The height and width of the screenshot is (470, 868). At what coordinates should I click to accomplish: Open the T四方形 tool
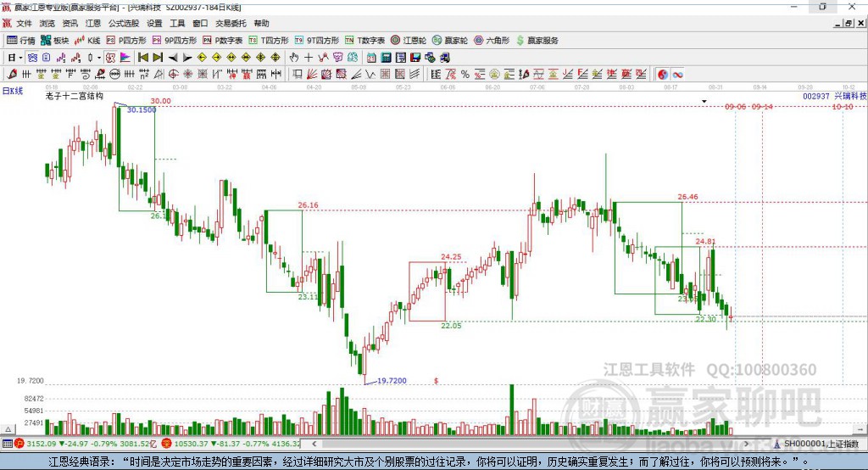point(269,41)
